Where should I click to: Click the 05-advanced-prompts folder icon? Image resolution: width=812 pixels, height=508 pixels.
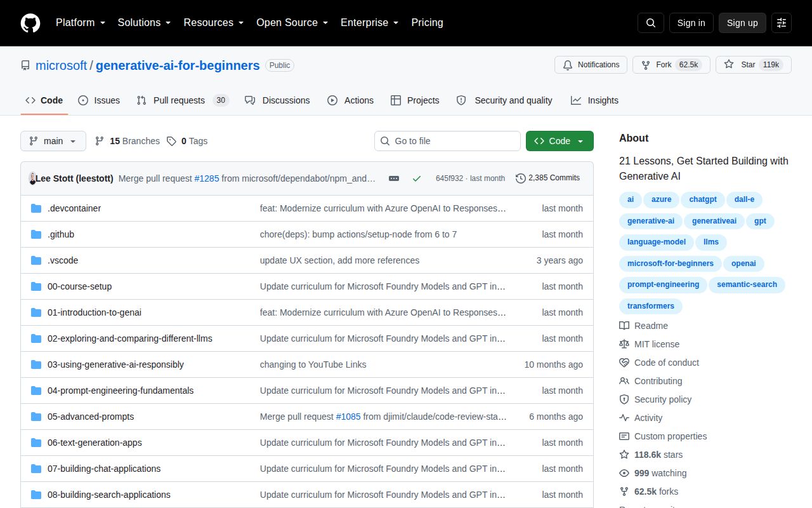36,417
